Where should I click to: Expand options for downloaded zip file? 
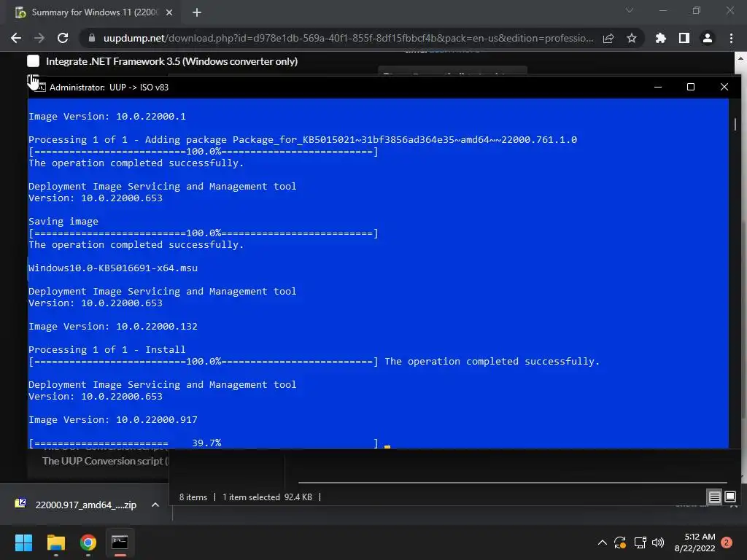click(x=155, y=505)
